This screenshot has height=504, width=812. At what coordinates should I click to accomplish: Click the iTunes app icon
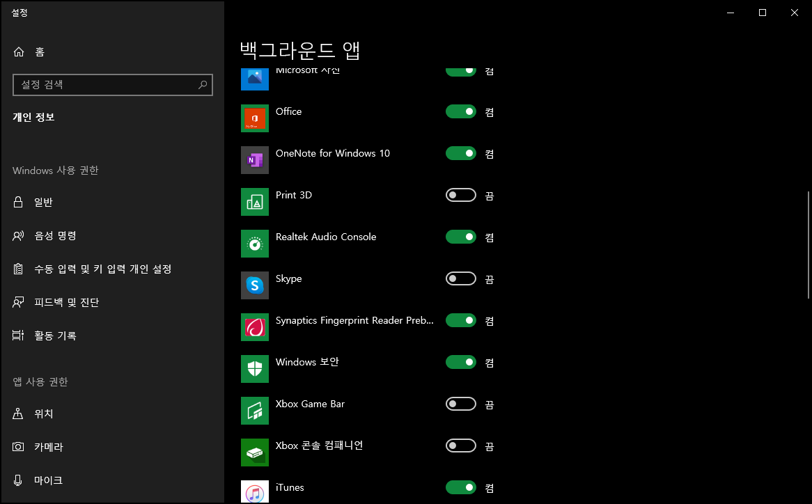(x=255, y=492)
